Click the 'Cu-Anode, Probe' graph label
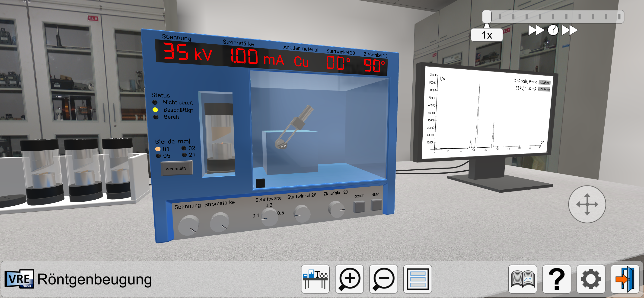This screenshot has width=644, height=298. [x=525, y=81]
